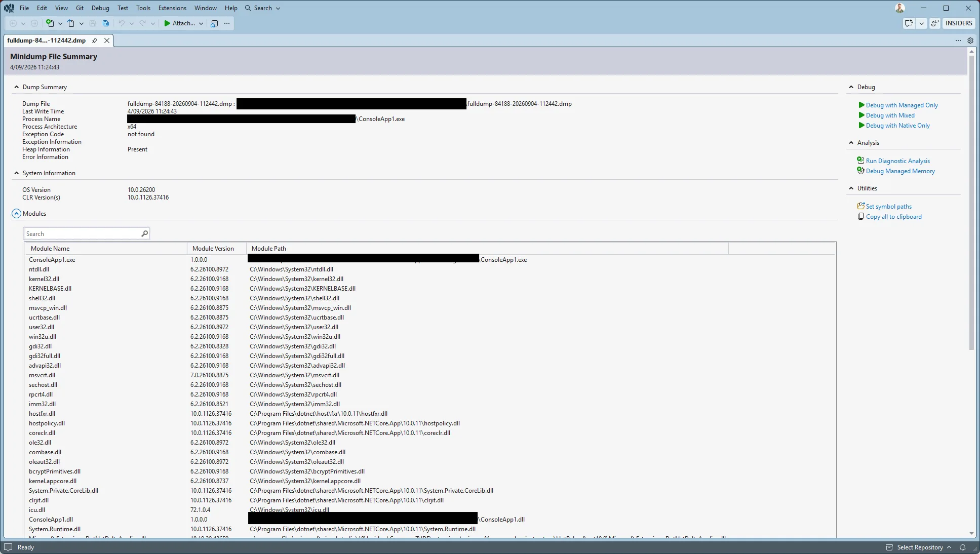The image size is (980, 554).
Task: Click the Open File toolbar icon
Action: click(71, 23)
